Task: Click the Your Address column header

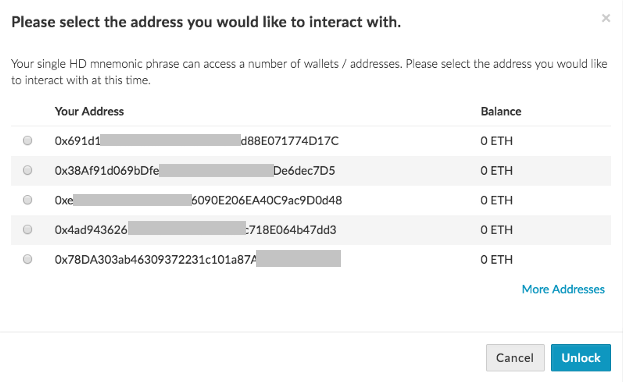Action: click(89, 111)
